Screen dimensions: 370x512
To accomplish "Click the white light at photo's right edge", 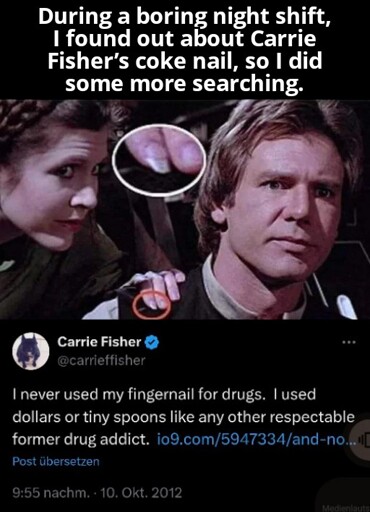I will (345, 307).
